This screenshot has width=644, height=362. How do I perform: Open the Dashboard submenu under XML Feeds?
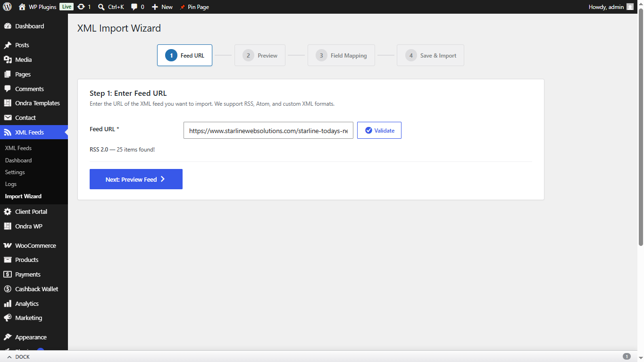18,160
